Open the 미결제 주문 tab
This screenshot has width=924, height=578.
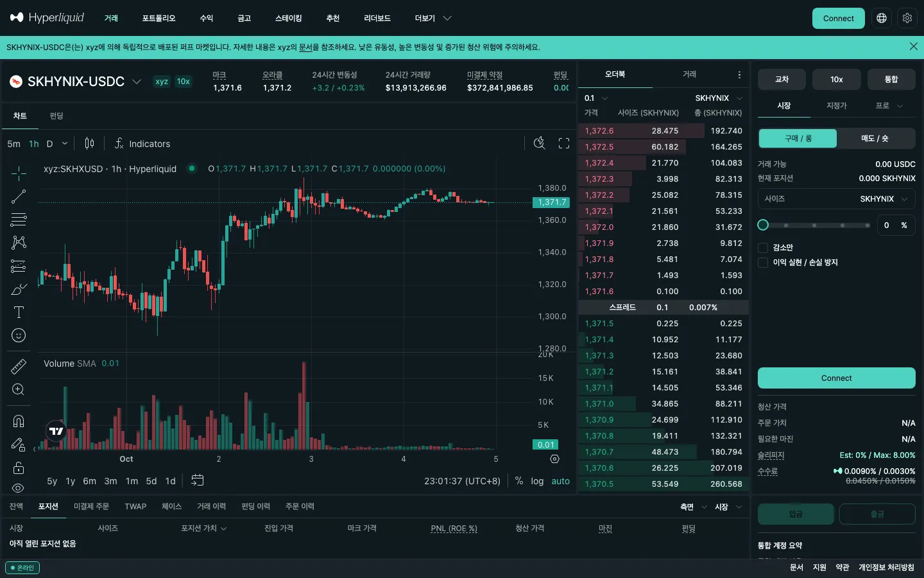coord(91,507)
